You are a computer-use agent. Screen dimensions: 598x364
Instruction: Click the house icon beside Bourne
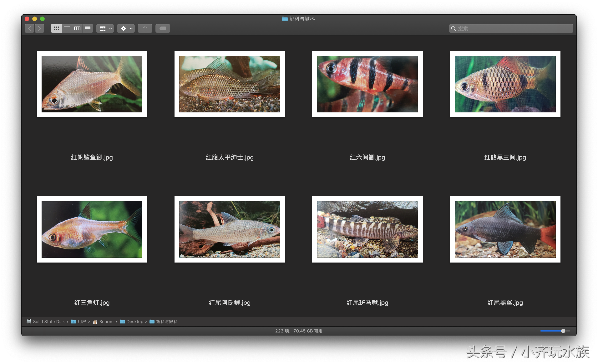(95, 322)
